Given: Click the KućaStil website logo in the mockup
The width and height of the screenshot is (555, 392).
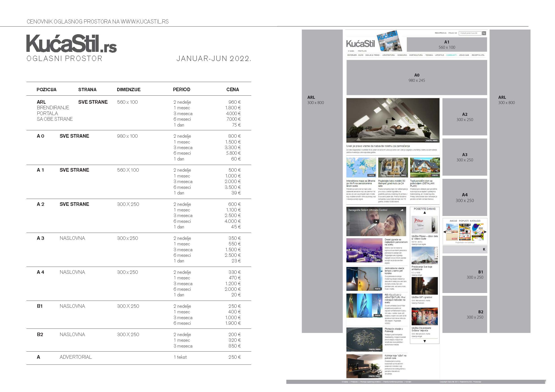Looking at the screenshot, I should click(x=360, y=44).
